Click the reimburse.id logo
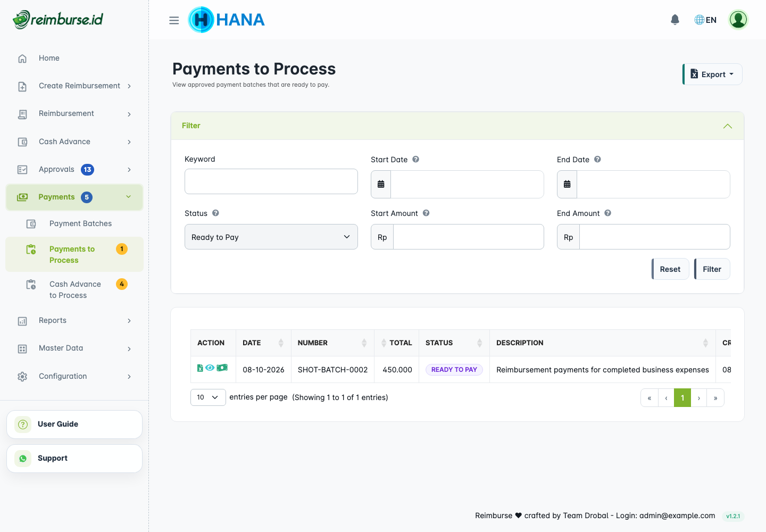766x532 pixels. point(58,20)
